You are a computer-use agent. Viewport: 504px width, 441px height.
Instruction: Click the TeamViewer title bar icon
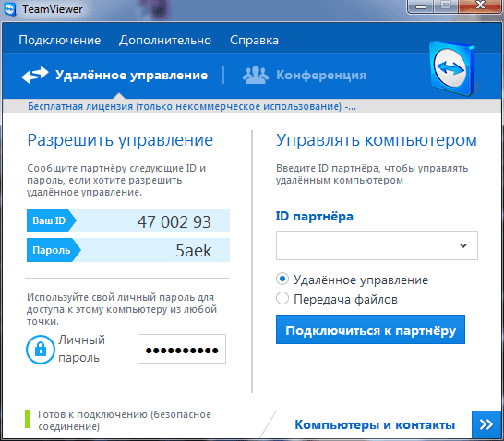(x=10, y=9)
